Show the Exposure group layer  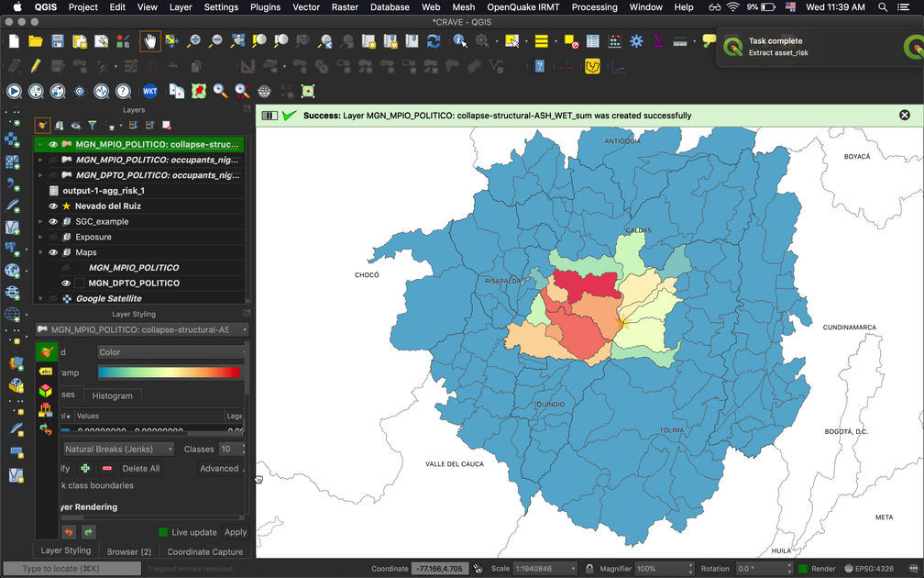[x=53, y=237]
